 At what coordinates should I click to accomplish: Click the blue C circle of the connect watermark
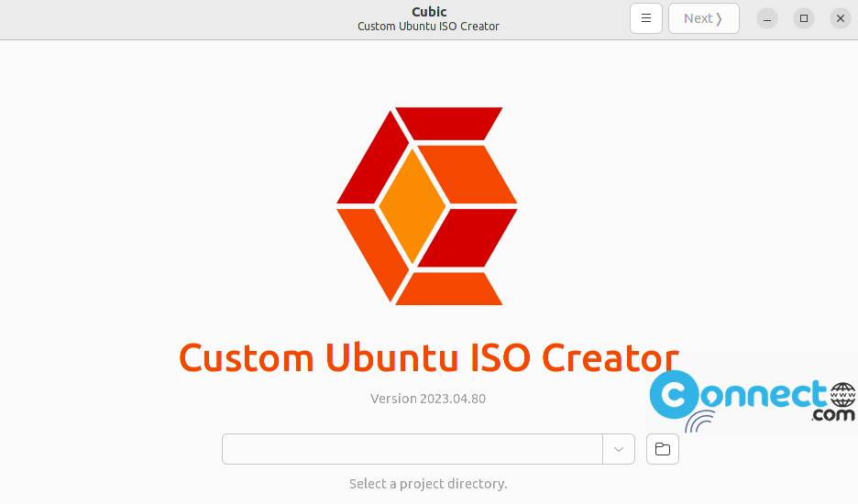tap(674, 395)
